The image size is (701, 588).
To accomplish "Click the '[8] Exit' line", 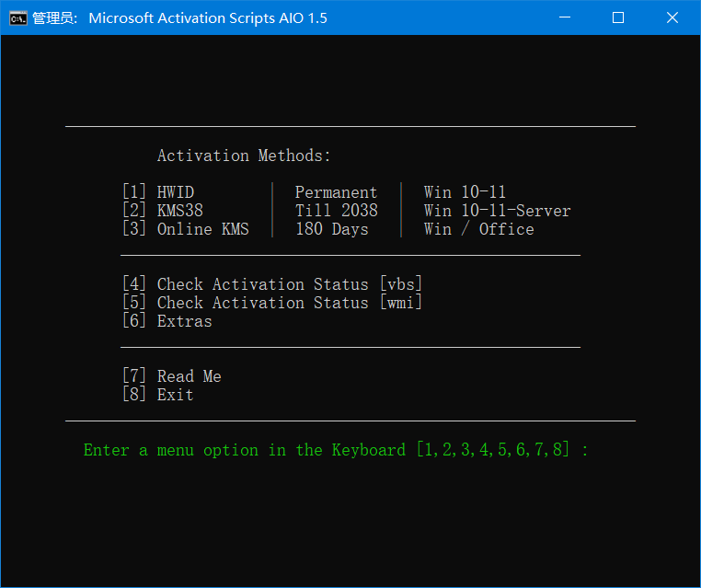I will [x=158, y=395].
